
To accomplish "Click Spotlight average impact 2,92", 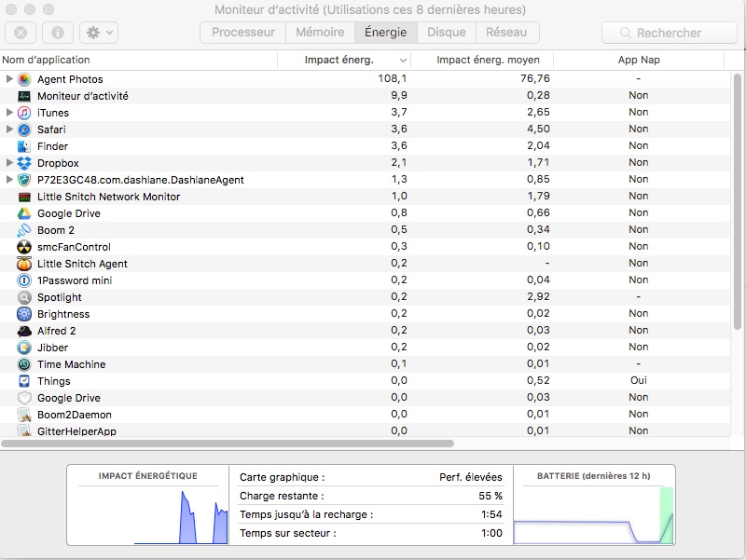I will (x=538, y=296).
